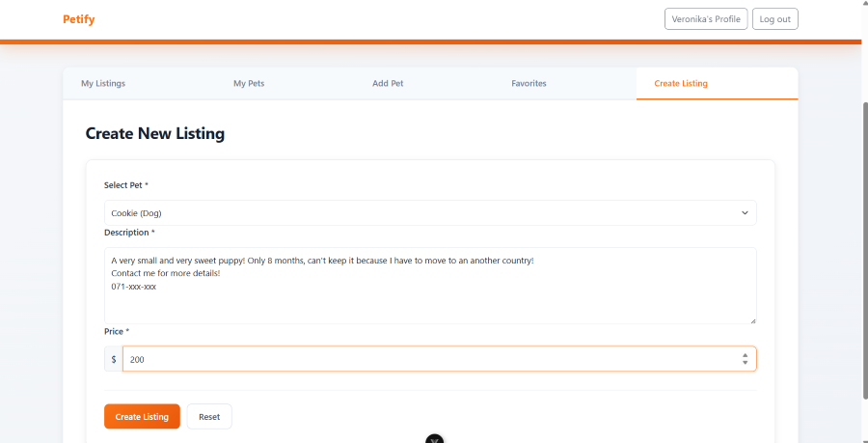Click the Petify logo

click(x=79, y=19)
